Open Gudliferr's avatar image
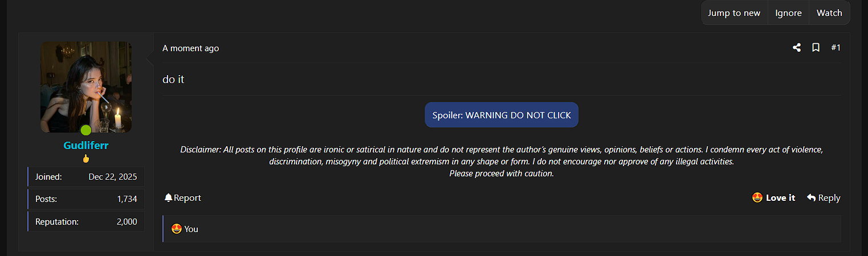 86,87
